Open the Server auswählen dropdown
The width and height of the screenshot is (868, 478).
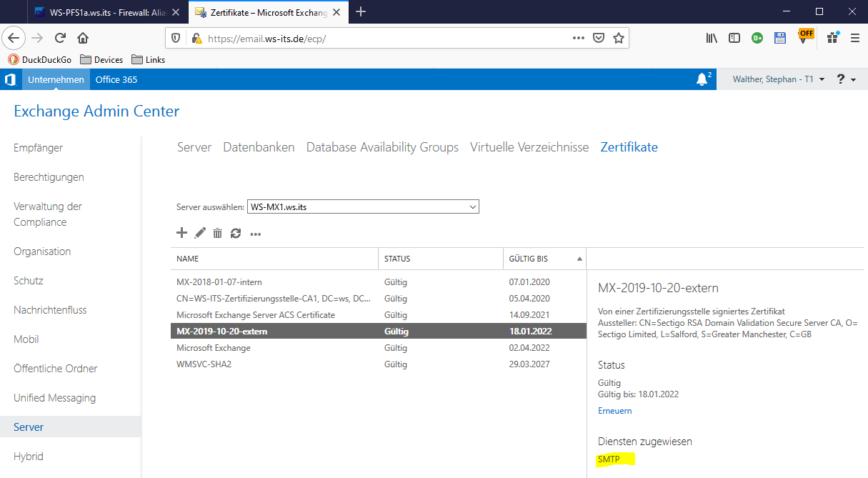point(363,206)
